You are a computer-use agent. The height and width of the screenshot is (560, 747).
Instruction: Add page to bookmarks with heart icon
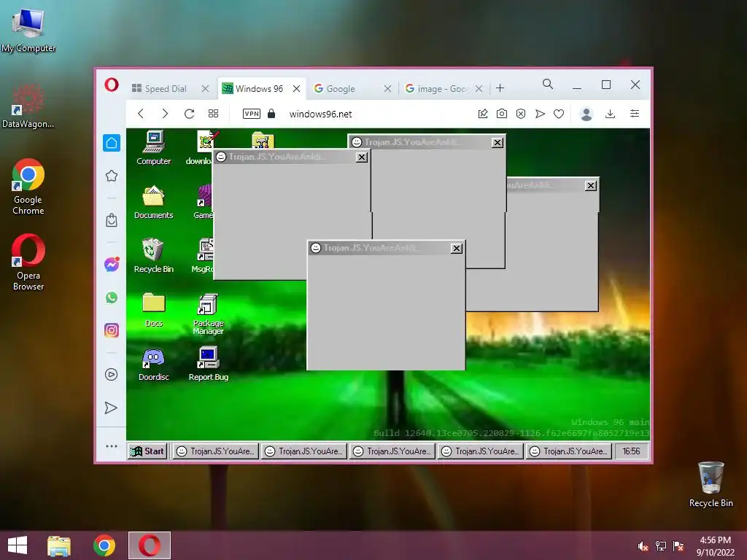pos(559,113)
